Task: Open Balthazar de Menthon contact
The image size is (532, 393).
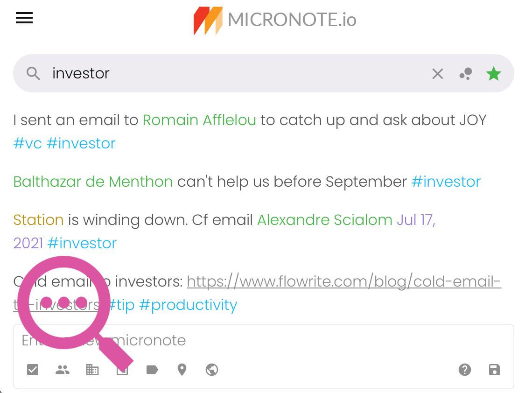Action: [93, 182]
